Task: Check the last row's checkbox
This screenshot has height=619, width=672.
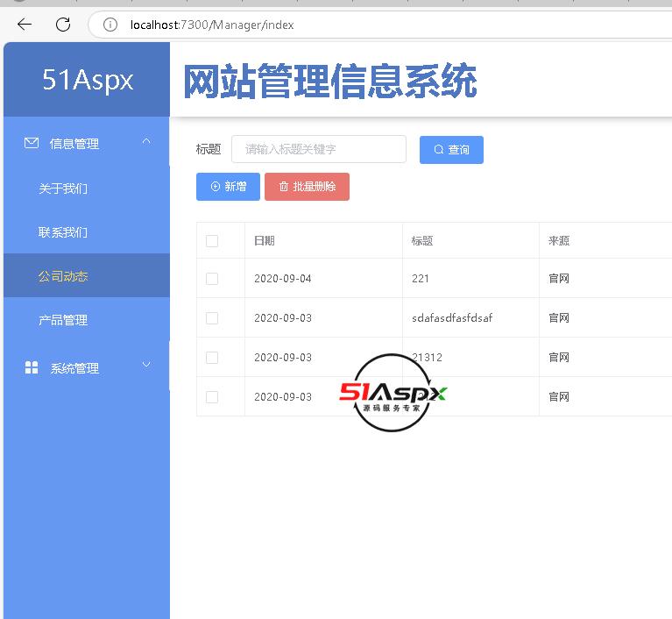Action: [212, 397]
